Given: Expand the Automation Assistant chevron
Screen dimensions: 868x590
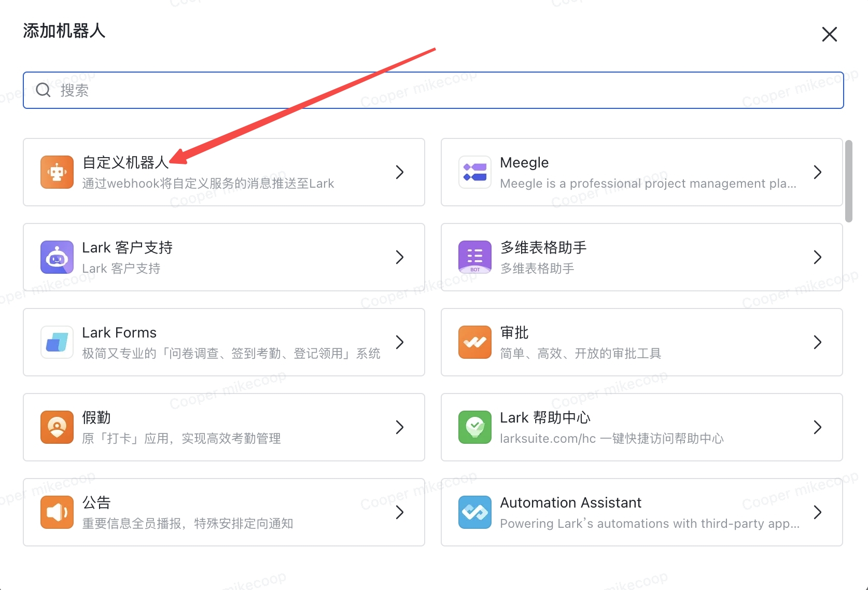Looking at the screenshot, I should pos(818,512).
